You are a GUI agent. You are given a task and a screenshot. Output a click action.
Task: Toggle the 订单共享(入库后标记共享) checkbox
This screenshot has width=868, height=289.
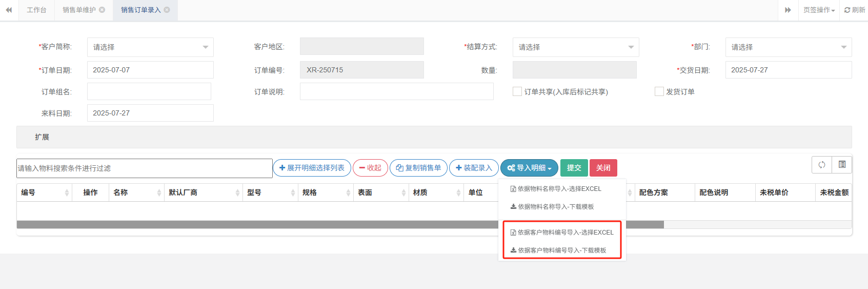[517, 91]
